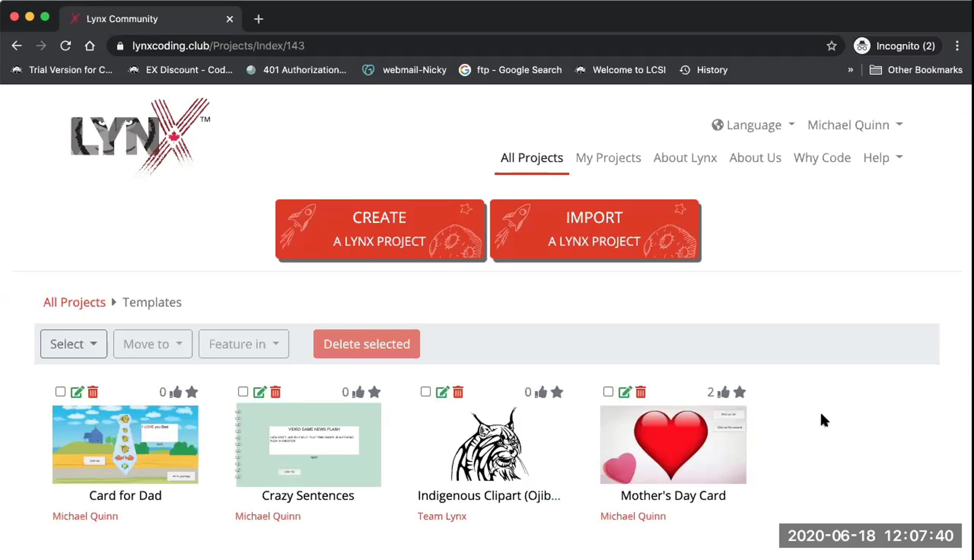
Task: Open the Other Bookmarks folder
Action: pos(916,70)
